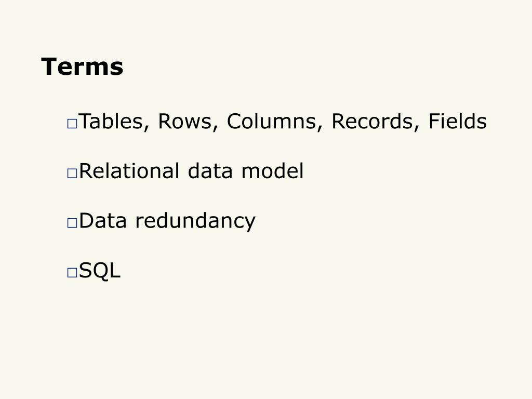Screen dimensions: 532x399
Task: Click the word Records
Action: [372, 122]
